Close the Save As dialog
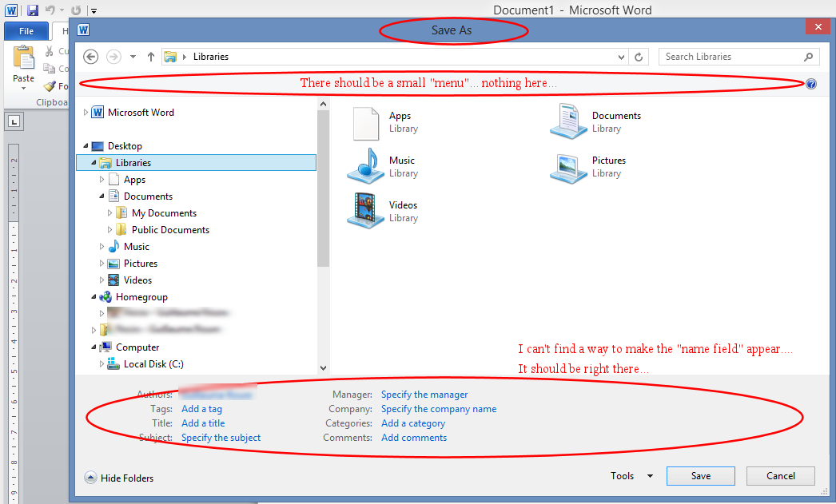Screen dimensions: 836x504 (818, 26)
